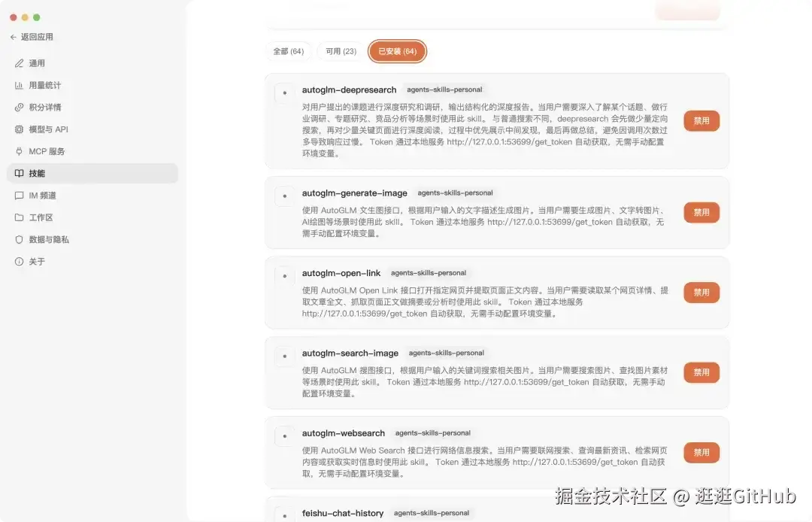Click the yellow macOS minimize button
The width and height of the screenshot is (812, 522).
pyautogui.click(x=25, y=17)
